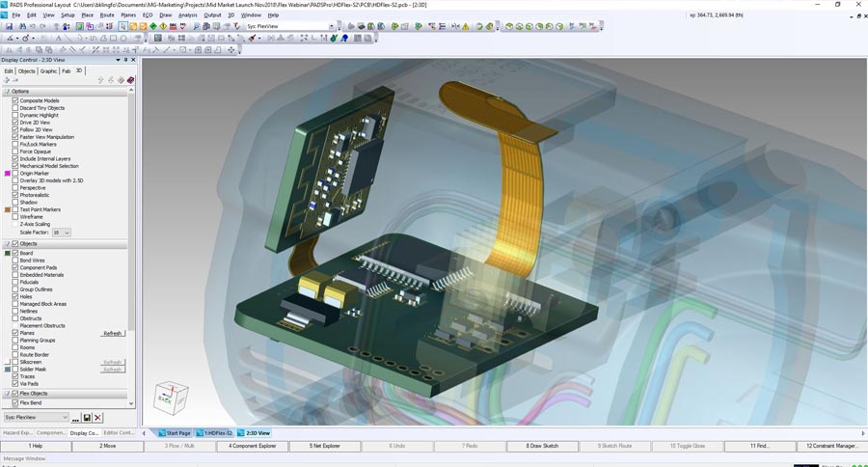868x467 pixels.
Task: Click the Save icon in the main toolbar
Action: click(9, 27)
